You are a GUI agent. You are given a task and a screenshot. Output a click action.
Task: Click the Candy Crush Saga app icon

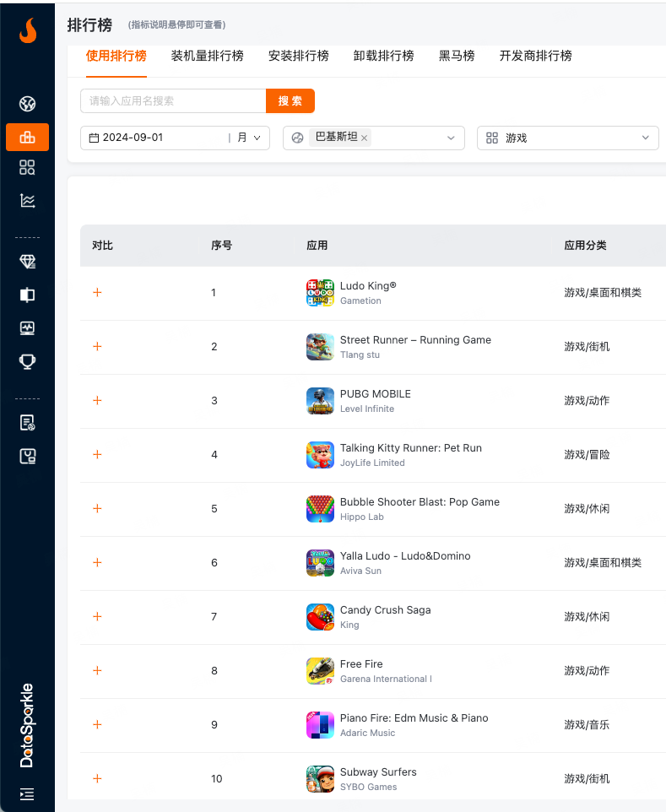coord(320,617)
